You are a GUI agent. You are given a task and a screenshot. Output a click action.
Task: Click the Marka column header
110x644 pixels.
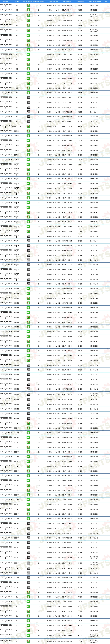click(x=5, y=2)
